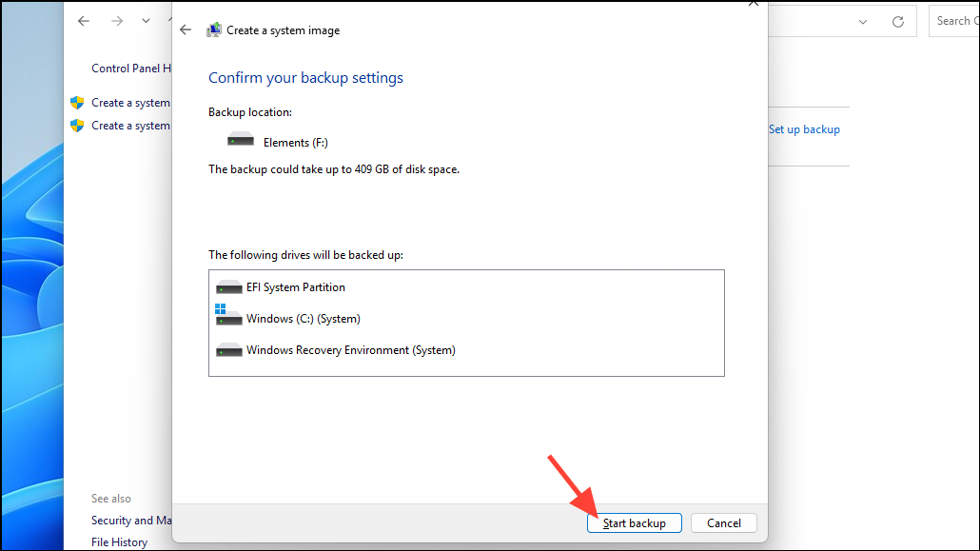Open the Set up backup link
The height and width of the screenshot is (551, 980).
pyautogui.click(x=804, y=128)
